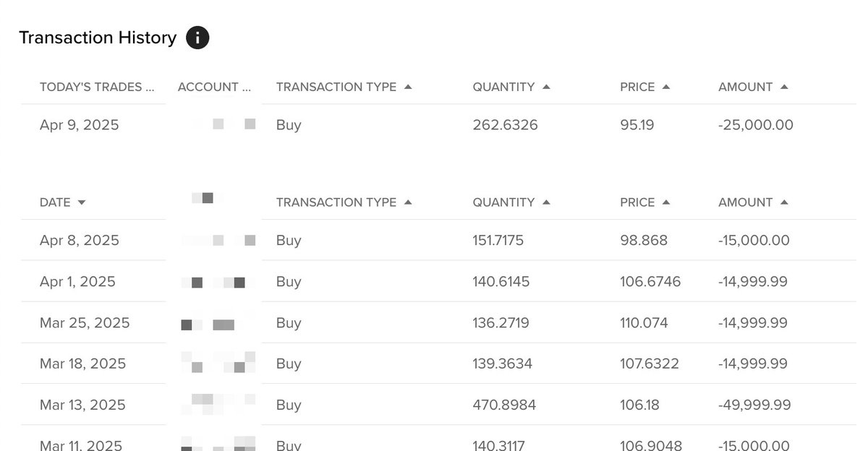Select the Mar 18, 2025 date cell
The image size is (868, 451).
(82, 364)
